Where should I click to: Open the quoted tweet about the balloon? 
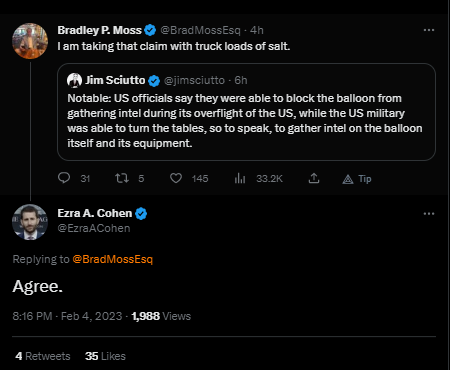point(246,112)
